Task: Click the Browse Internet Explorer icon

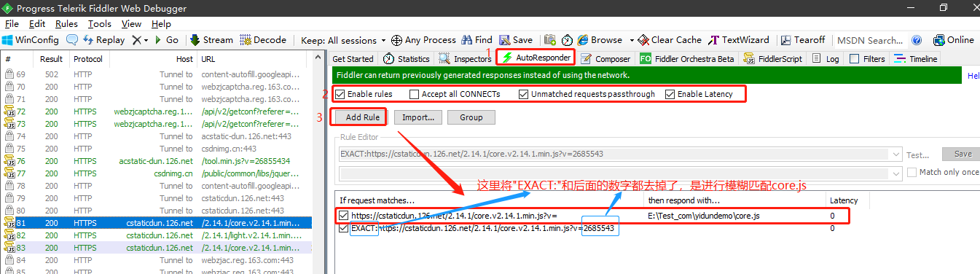Action: 583,40
